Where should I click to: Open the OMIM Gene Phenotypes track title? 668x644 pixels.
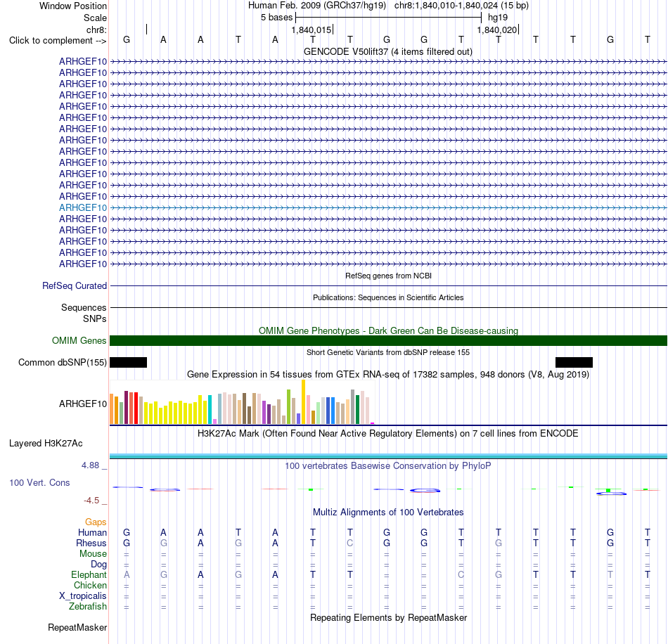pyautogui.click(x=388, y=330)
